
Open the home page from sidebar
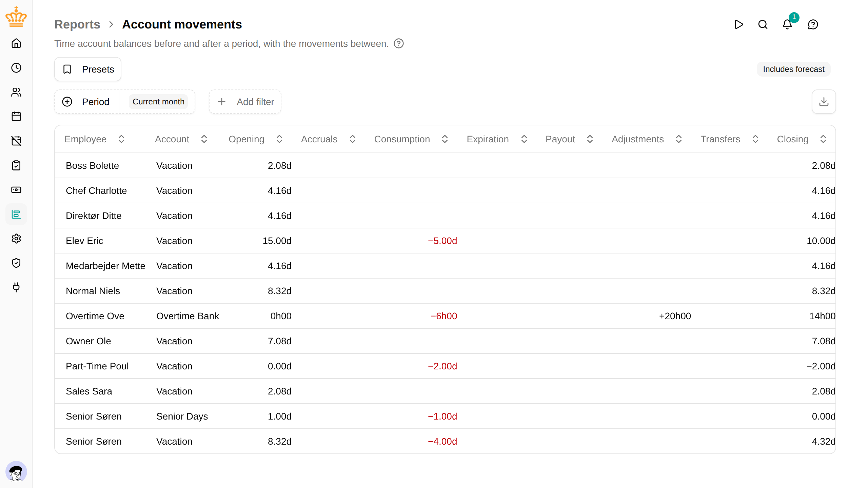coord(16,43)
